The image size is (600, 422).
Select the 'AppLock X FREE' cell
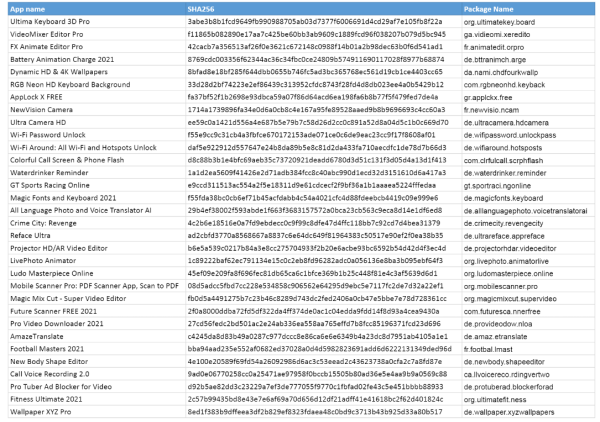[x=96, y=97]
